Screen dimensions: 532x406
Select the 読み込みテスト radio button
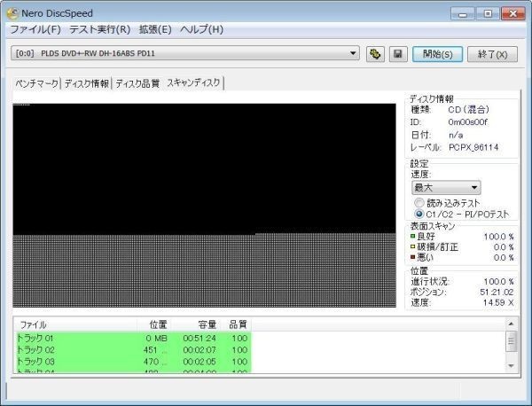coord(419,203)
